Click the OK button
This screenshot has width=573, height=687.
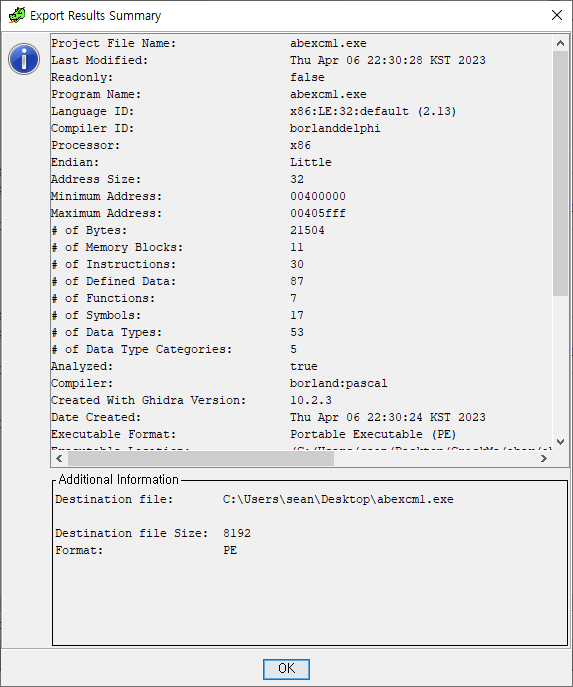286,669
